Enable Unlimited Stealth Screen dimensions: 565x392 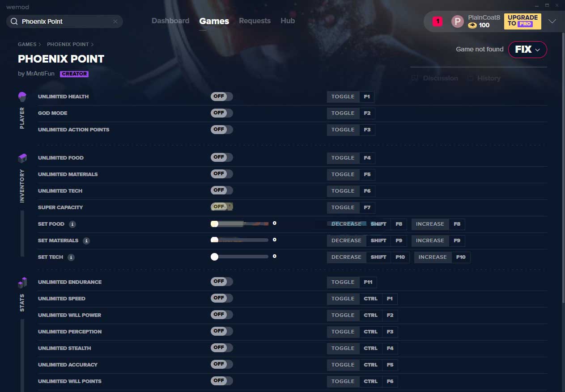221,348
